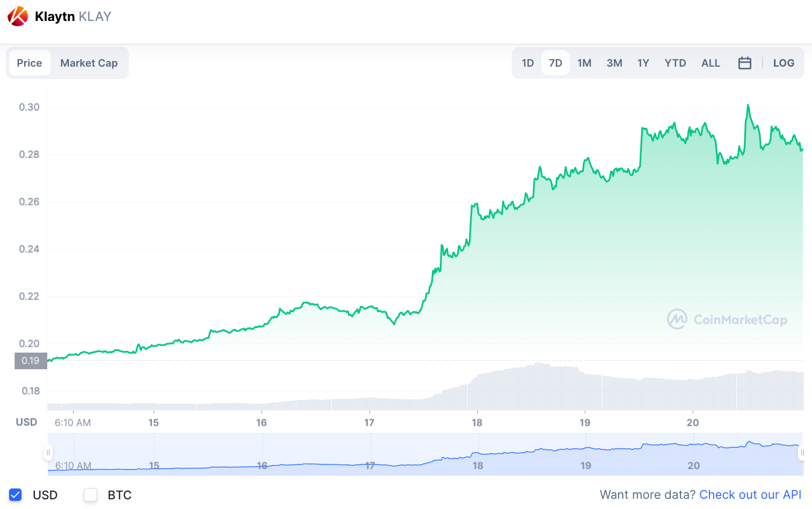Click the 20 date label in navigator

click(694, 465)
